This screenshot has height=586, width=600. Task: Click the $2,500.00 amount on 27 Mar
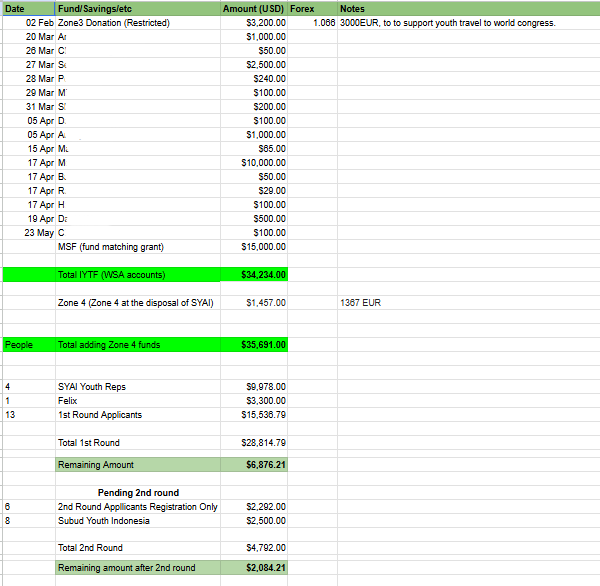point(254,65)
